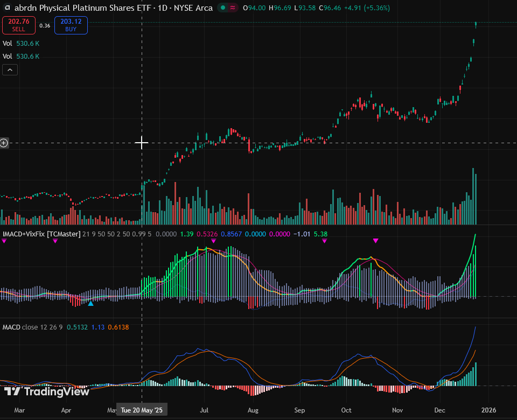Click the pink approximate-equal data icon
The image size is (517, 420).
(233, 8)
